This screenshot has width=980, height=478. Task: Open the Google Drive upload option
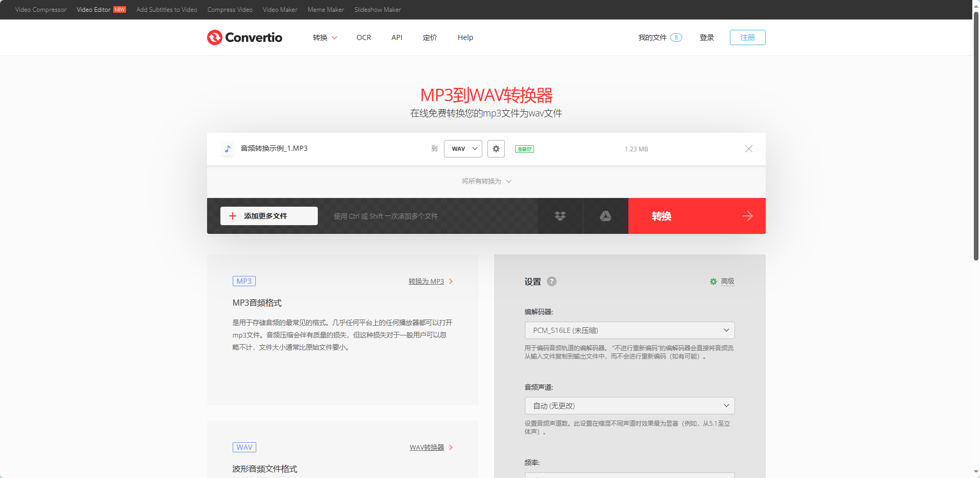tap(605, 216)
